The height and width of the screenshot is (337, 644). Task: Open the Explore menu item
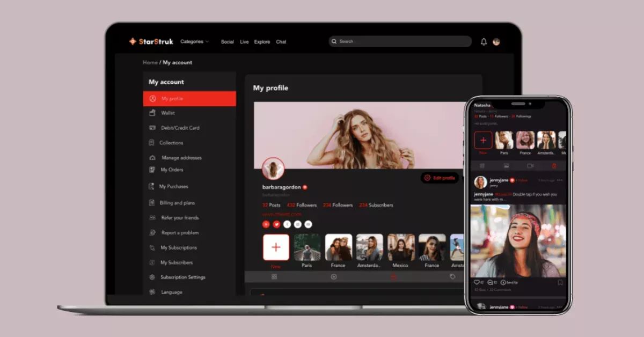(262, 41)
